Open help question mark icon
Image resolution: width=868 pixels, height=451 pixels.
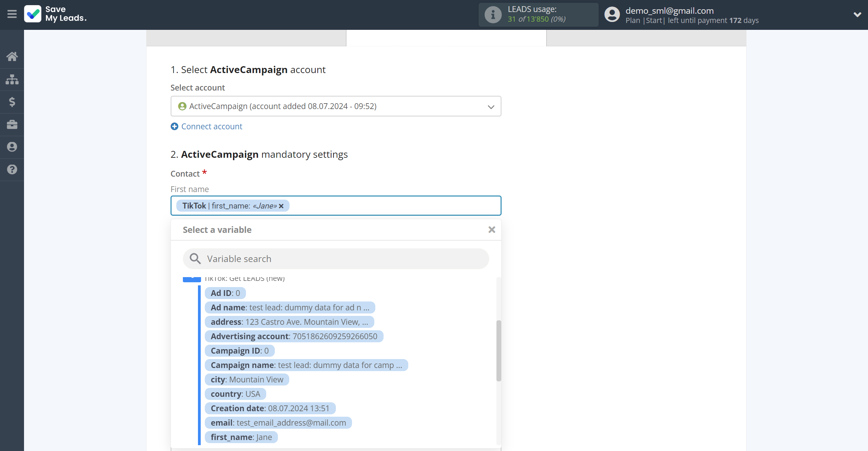[12, 169]
